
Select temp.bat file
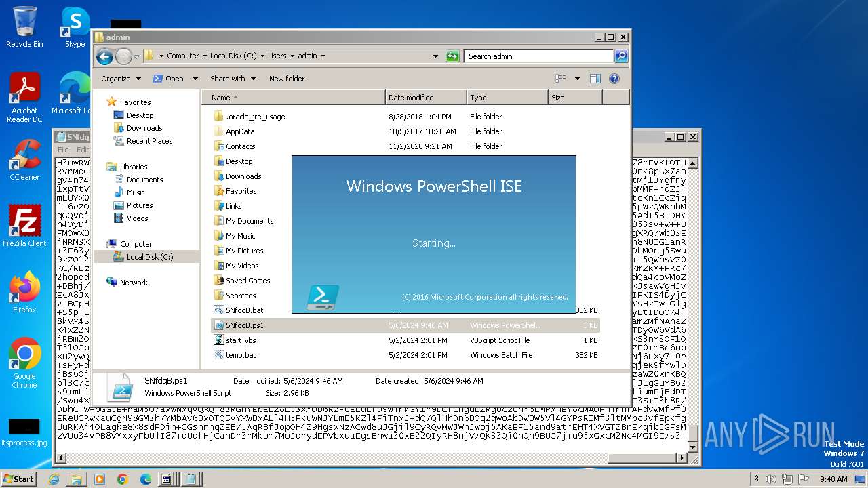point(241,355)
